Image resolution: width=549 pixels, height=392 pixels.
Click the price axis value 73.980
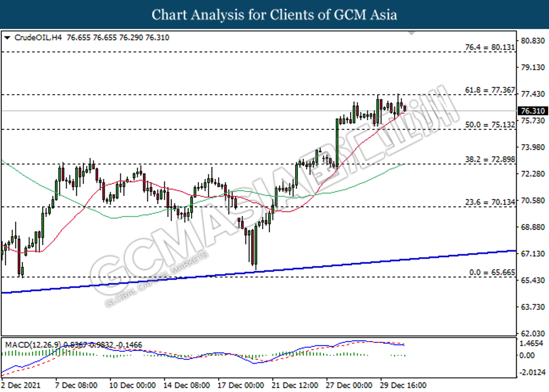pos(533,147)
